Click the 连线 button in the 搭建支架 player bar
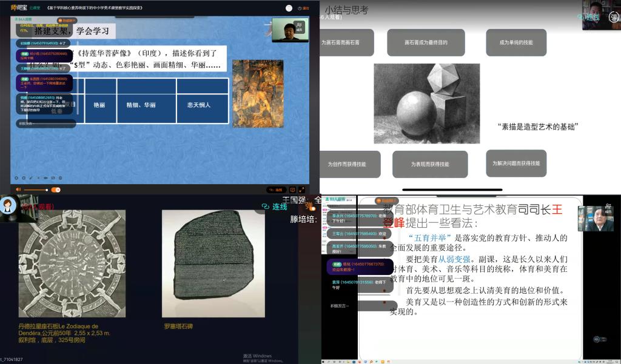The image size is (621, 364). point(277,190)
